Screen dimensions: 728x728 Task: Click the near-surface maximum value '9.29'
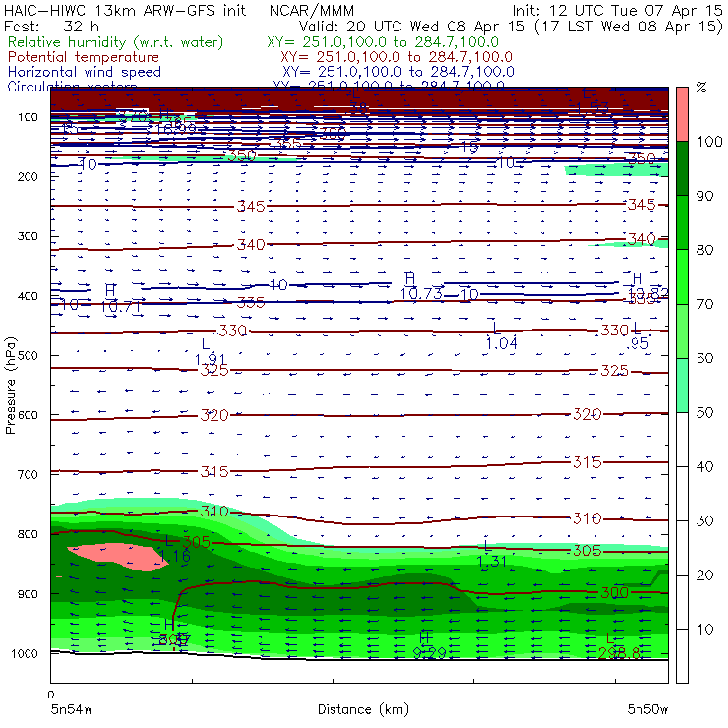[430, 653]
